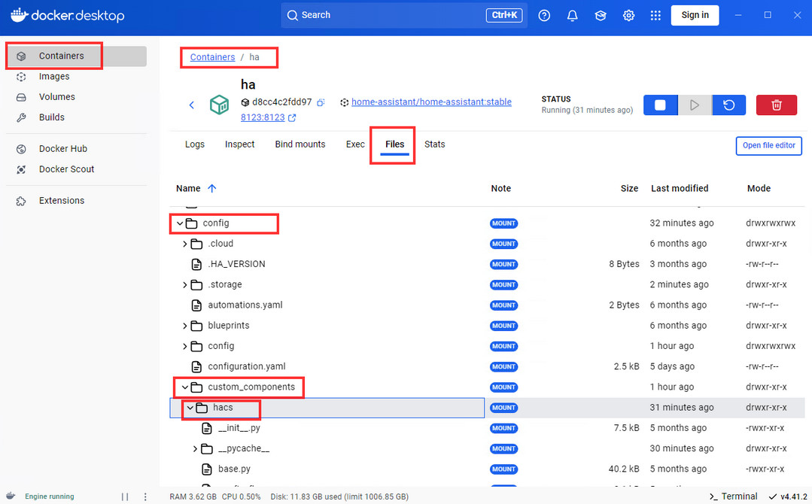
Task: Open the notifications bell
Action: 572,16
